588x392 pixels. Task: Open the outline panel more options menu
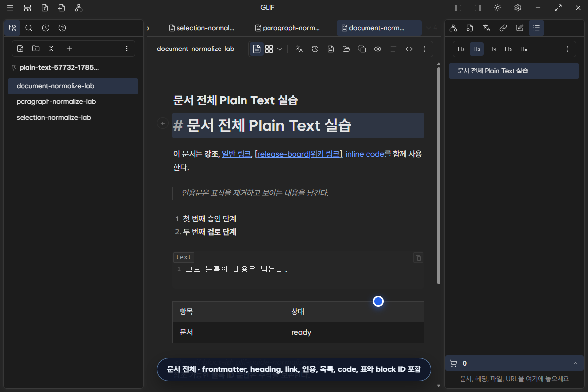coord(568,49)
